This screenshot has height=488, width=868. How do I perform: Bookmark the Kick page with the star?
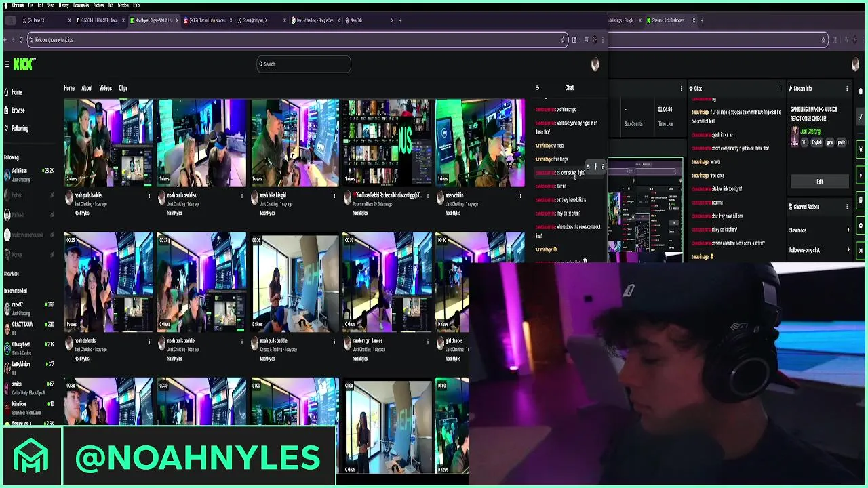[x=563, y=40]
